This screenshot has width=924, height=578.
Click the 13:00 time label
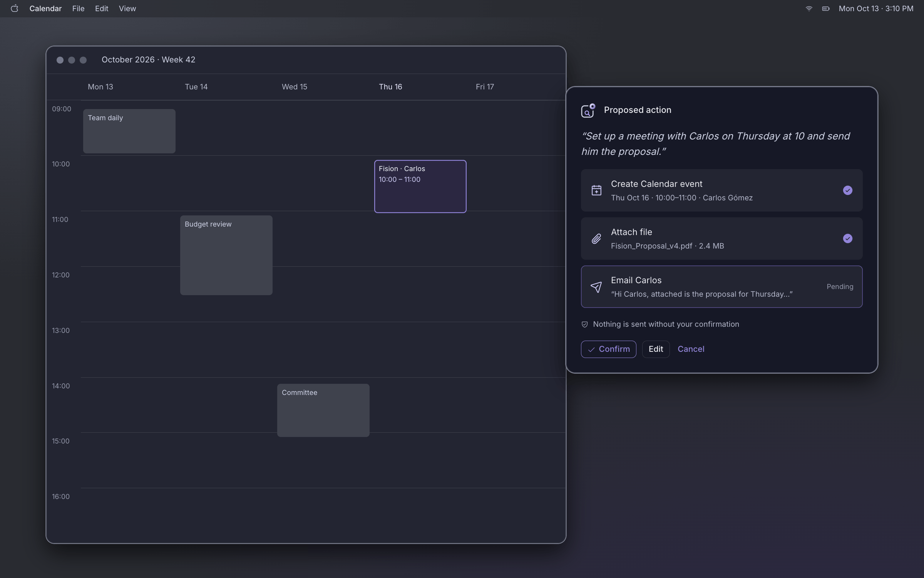pos(61,330)
